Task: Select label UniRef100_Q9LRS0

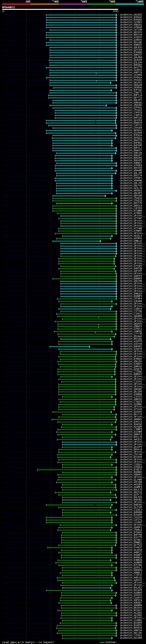Action: tap(131, 47)
